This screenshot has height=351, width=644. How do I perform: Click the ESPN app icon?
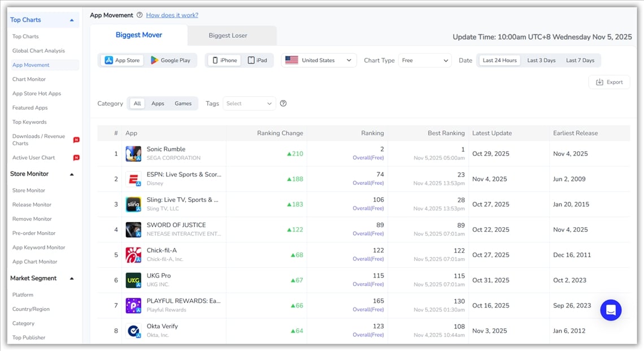(x=133, y=179)
